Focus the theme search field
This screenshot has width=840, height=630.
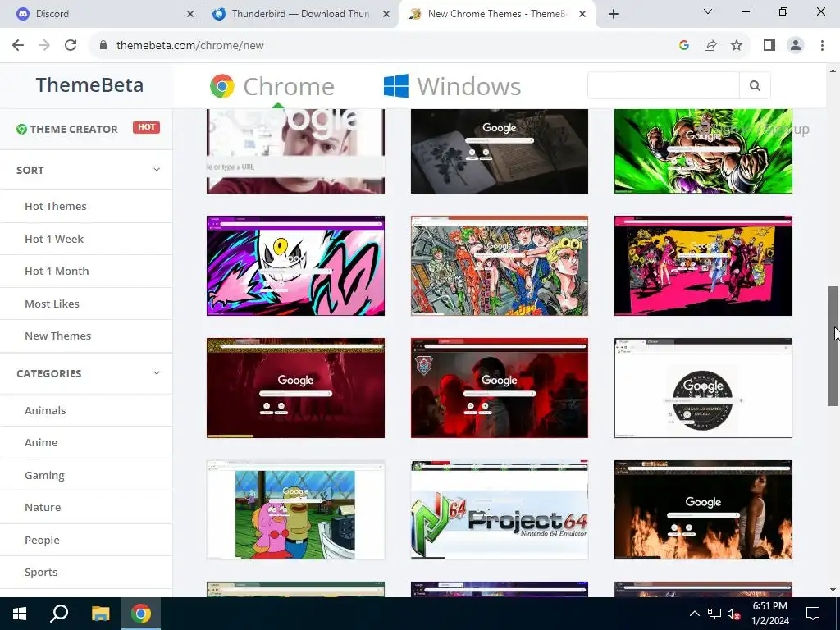[663, 85]
